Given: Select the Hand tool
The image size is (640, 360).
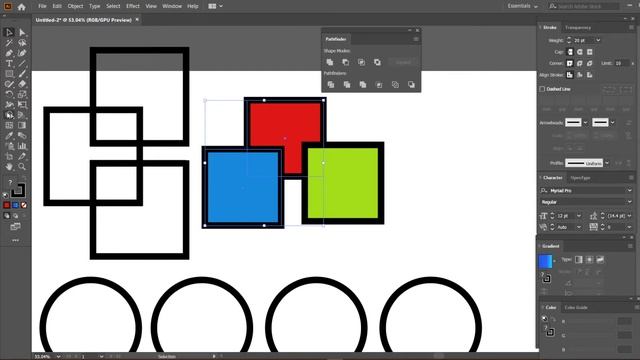Looking at the screenshot, I should pos(9,167).
